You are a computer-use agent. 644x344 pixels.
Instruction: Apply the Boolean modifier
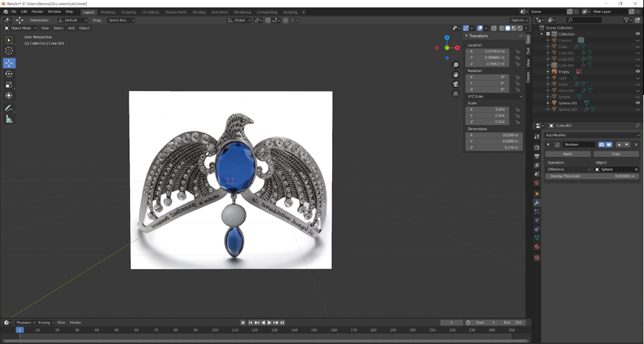click(568, 154)
